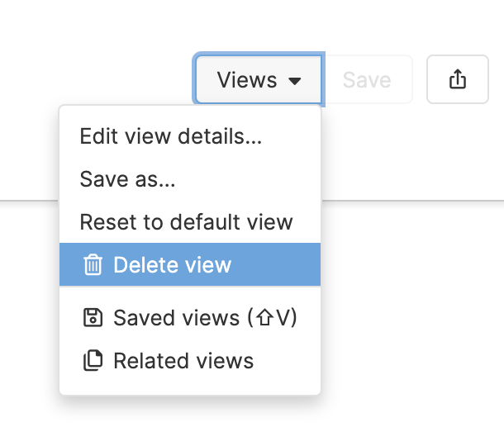The height and width of the screenshot is (446, 504).
Task: Pick 'Reset to default view'
Action: pos(186,222)
